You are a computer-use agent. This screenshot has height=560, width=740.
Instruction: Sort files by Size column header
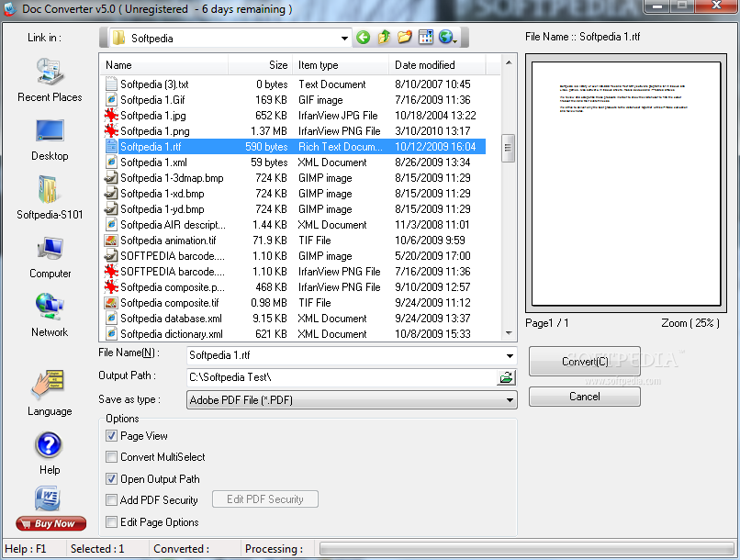coord(260,65)
